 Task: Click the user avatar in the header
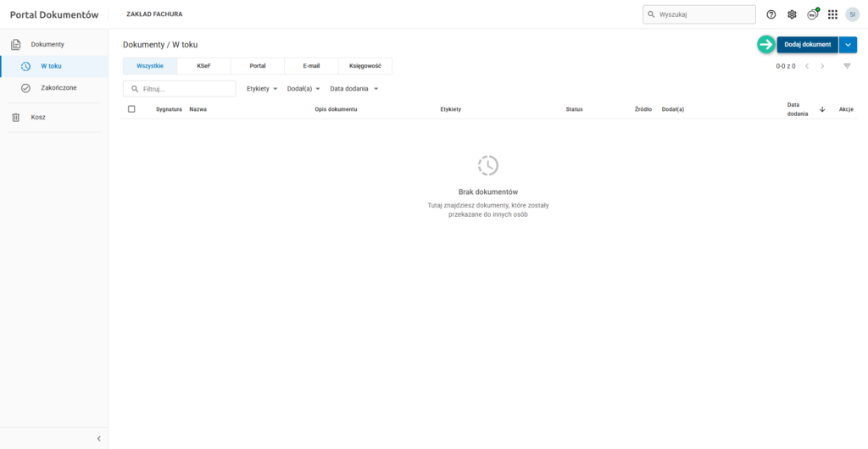coord(852,14)
